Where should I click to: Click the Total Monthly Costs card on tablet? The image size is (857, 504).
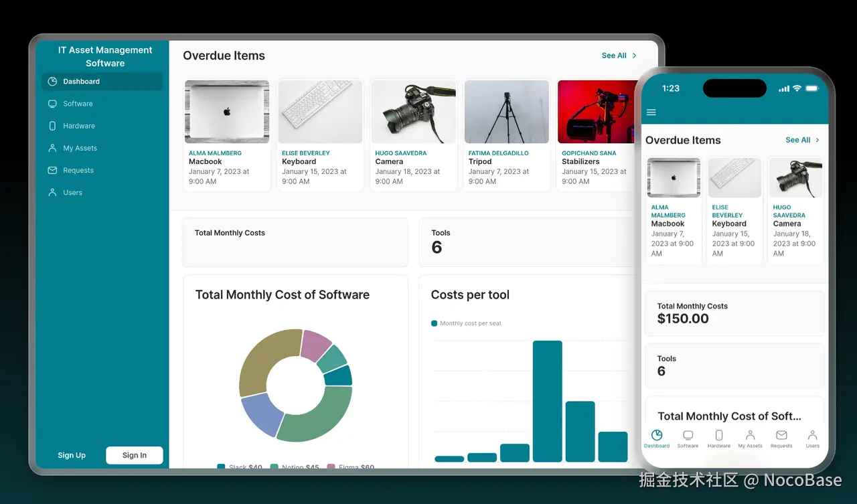295,242
